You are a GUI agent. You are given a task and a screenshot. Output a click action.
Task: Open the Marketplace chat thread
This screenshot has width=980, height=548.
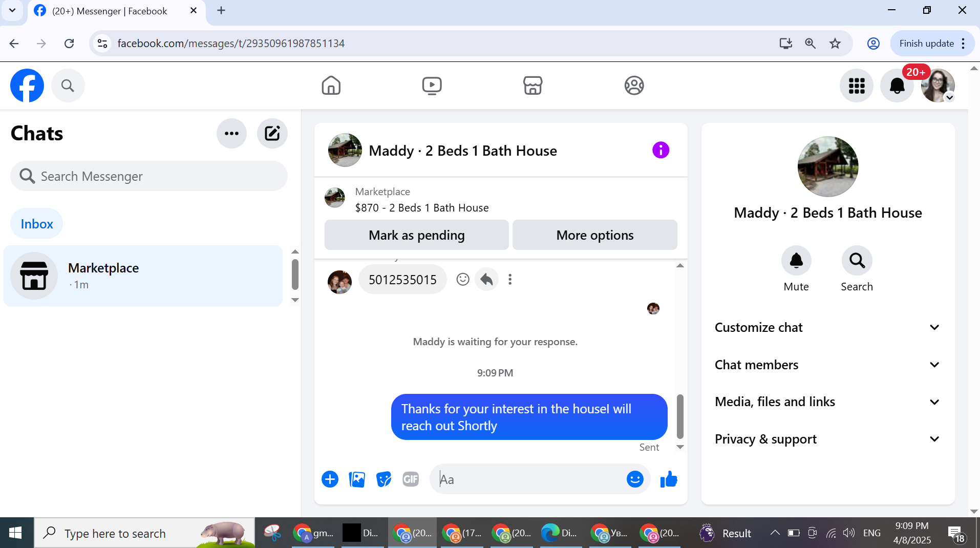(143, 276)
